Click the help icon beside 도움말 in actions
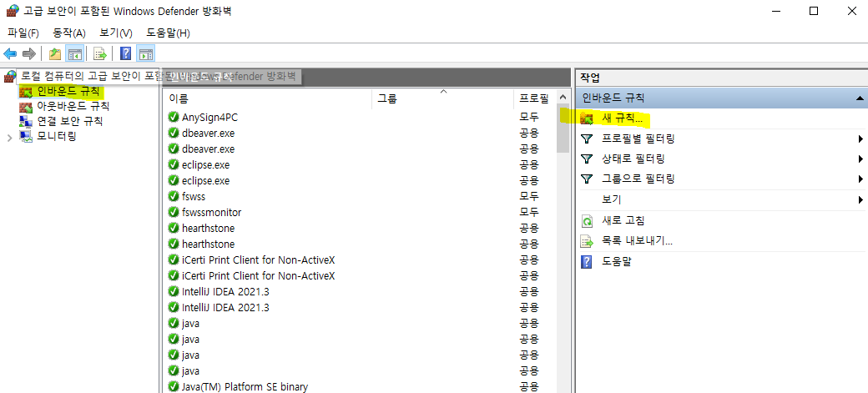Screen dimensions: 868x393 point(586,261)
